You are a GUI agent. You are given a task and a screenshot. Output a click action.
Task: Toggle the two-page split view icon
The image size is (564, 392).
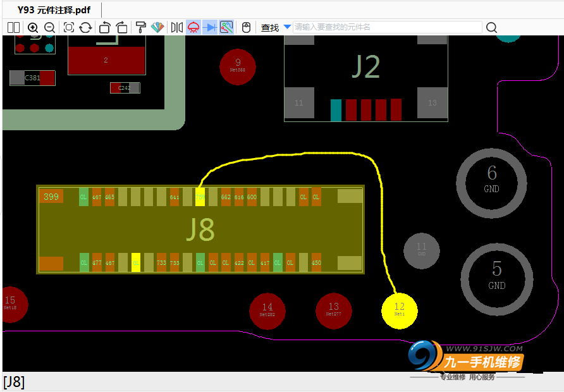click(13, 27)
